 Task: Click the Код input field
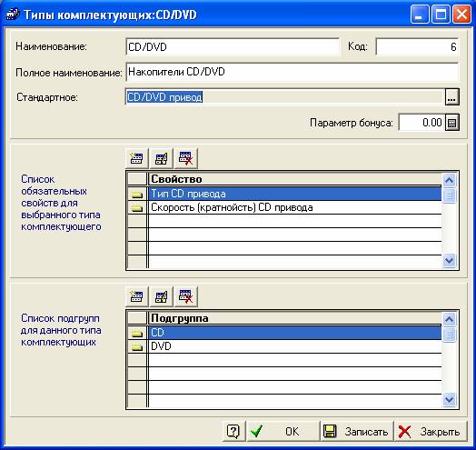(x=417, y=46)
